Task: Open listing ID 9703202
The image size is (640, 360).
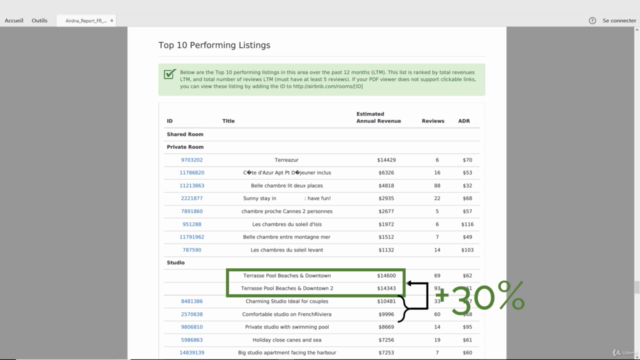Action: [x=192, y=160]
